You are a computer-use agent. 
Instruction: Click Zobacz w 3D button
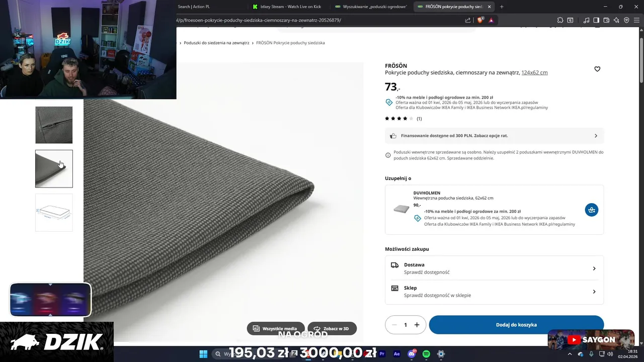[332, 328]
